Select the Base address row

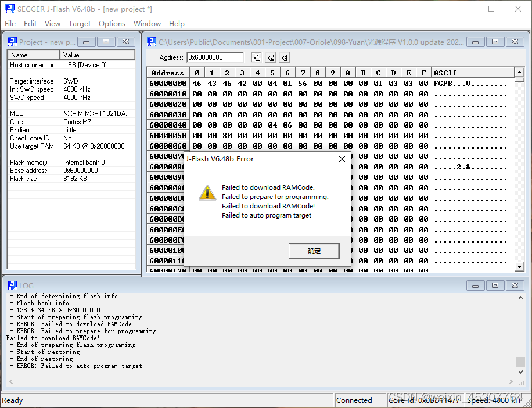point(71,171)
